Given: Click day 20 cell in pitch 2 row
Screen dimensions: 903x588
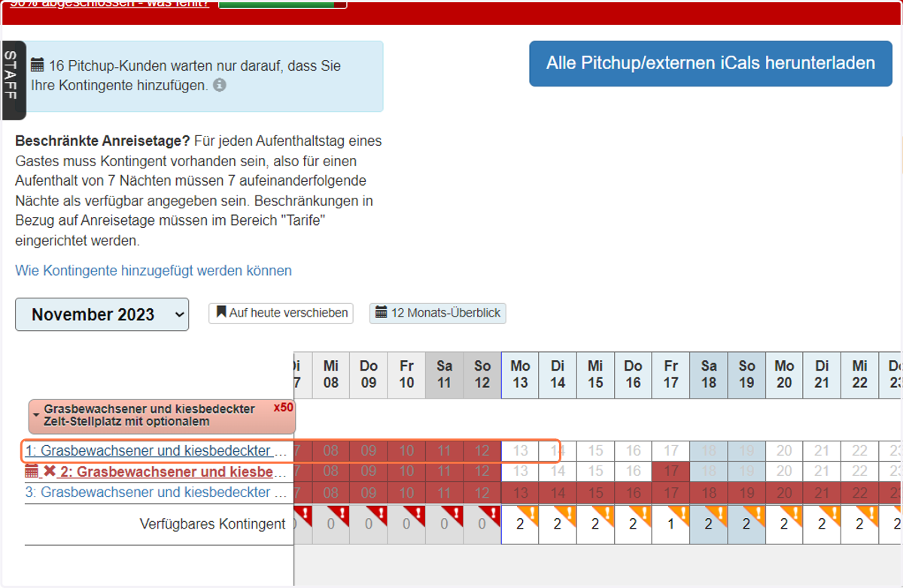Looking at the screenshot, I should [784, 472].
